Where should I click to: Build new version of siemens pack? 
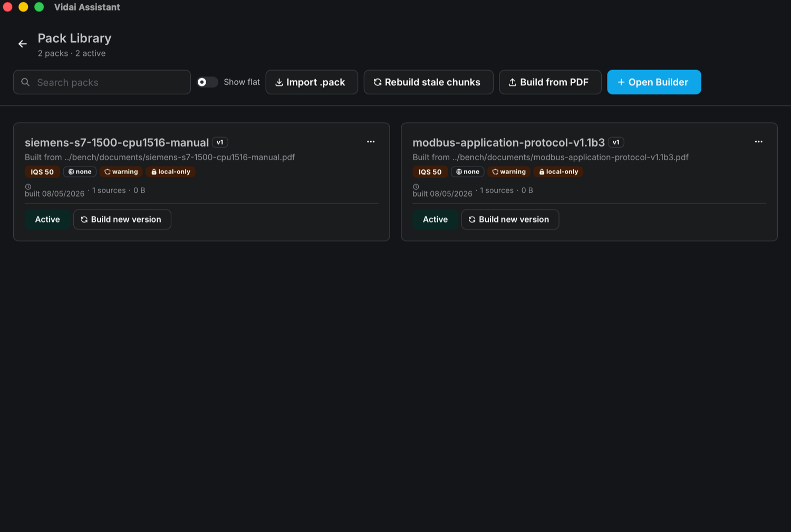122,219
